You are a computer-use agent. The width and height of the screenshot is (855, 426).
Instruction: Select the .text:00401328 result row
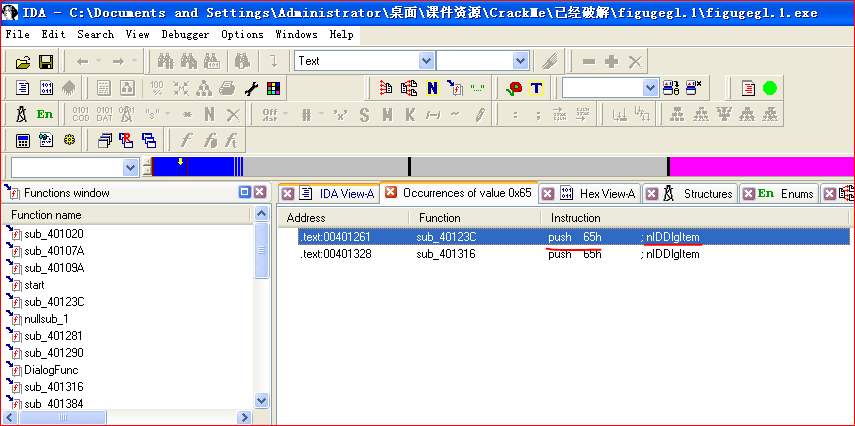(x=564, y=254)
